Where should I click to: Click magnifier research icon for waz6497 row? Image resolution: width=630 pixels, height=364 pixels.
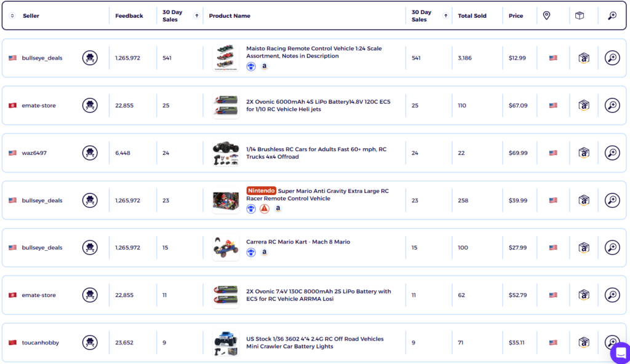click(612, 152)
